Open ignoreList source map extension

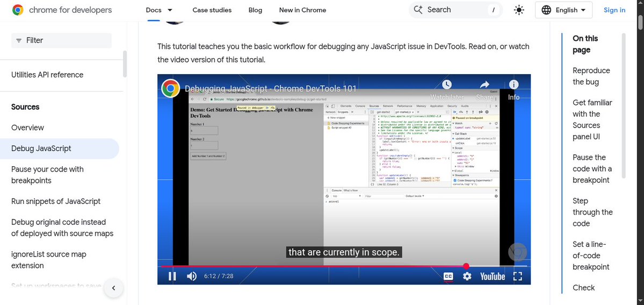[49, 260]
